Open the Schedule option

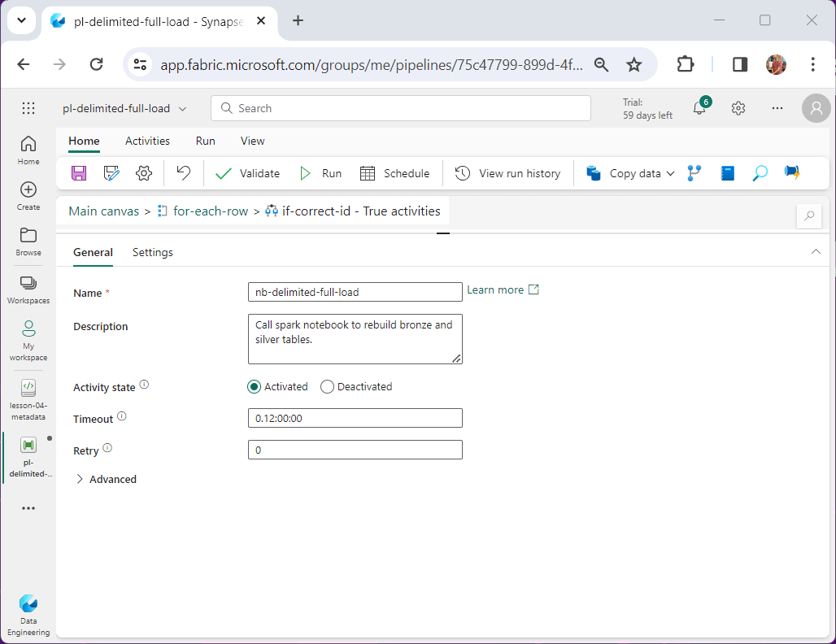394,173
